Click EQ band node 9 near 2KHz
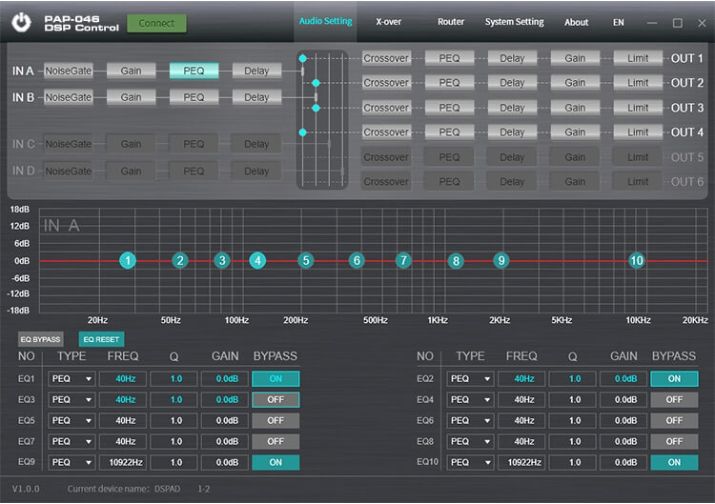 click(x=501, y=260)
